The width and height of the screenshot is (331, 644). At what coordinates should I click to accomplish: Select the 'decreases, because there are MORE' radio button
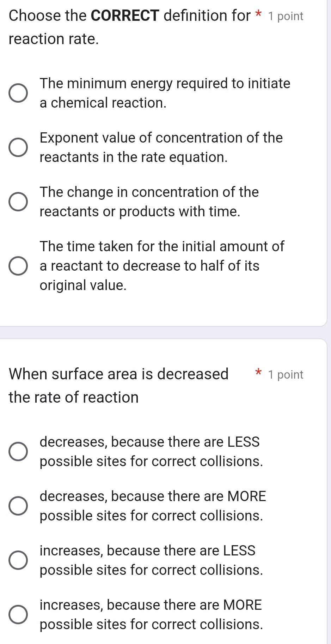(x=18, y=506)
